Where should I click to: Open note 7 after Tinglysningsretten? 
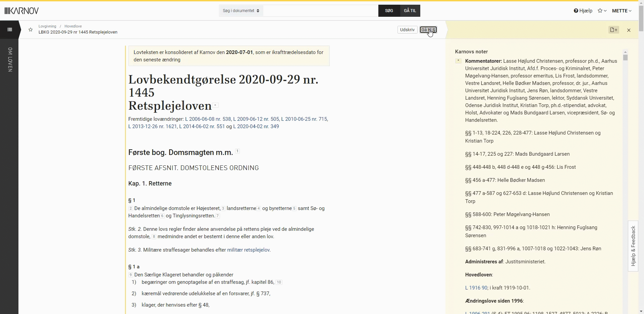click(x=218, y=216)
